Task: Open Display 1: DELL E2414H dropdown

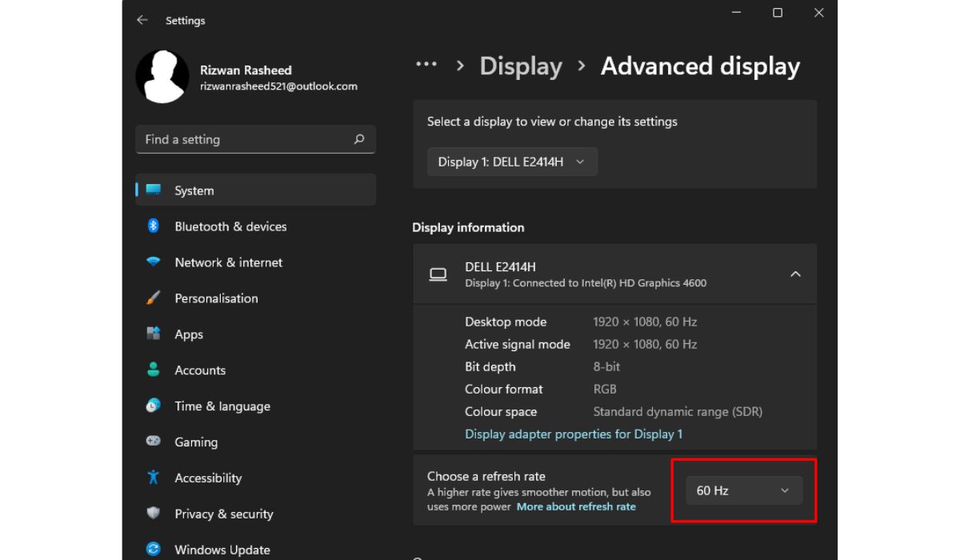Action: click(512, 162)
